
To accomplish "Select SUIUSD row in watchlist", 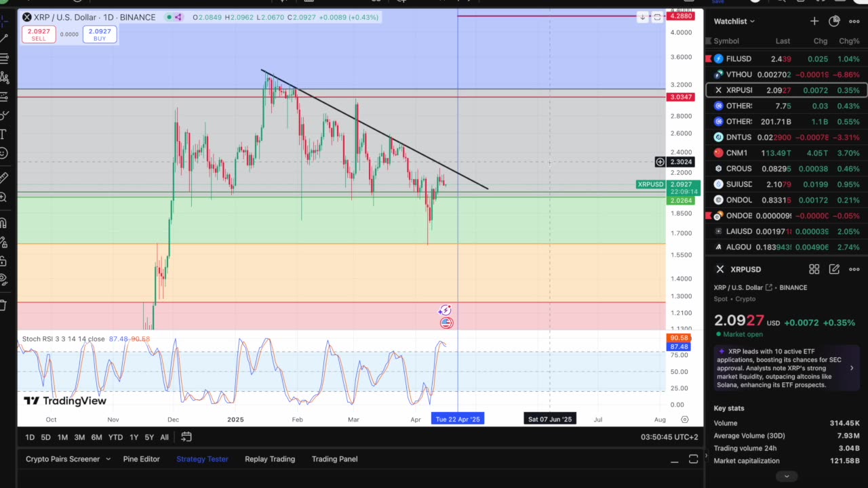I will 787,184.
